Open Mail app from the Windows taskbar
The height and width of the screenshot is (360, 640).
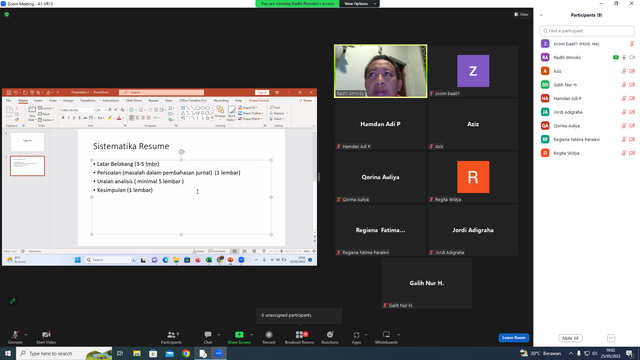pyautogui.click(x=169, y=353)
